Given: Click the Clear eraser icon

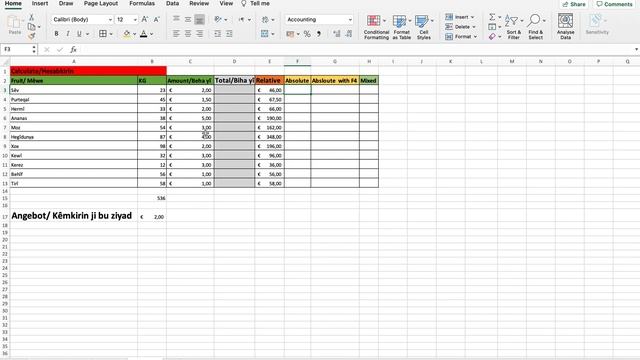Looking at the screenshot, I should point(492,37).
